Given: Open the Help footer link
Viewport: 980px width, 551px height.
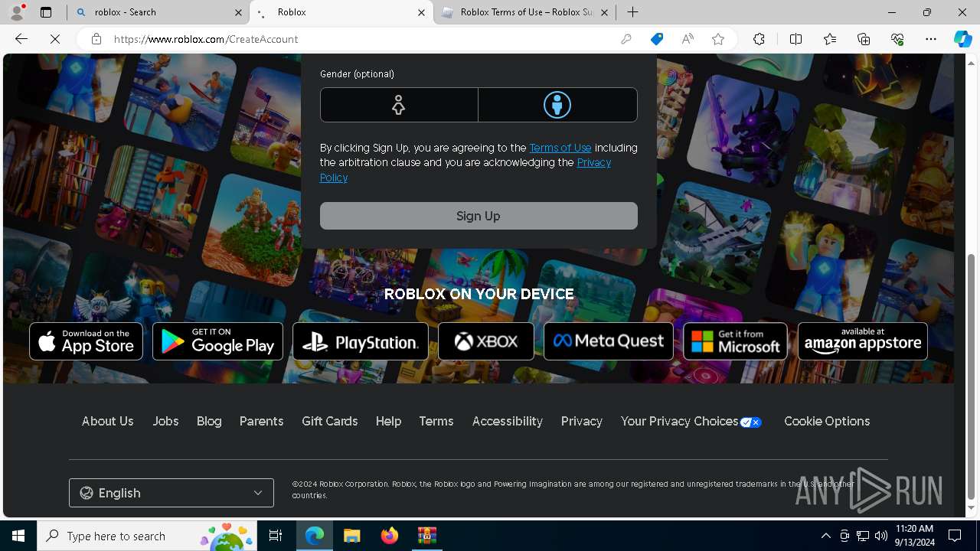Looking at the screenshot, I should pos(388,422).
